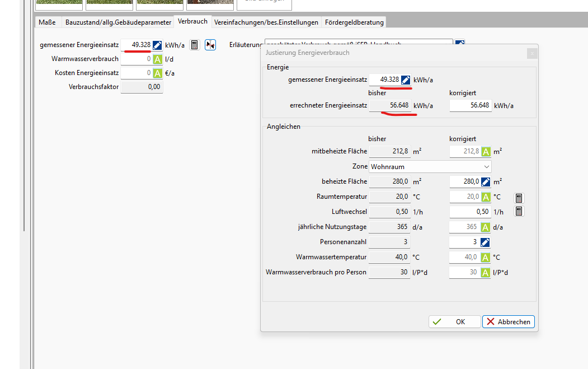
Task: Click pencil icon beside corrected Personenanzahl
Action: tap(486, 242)
